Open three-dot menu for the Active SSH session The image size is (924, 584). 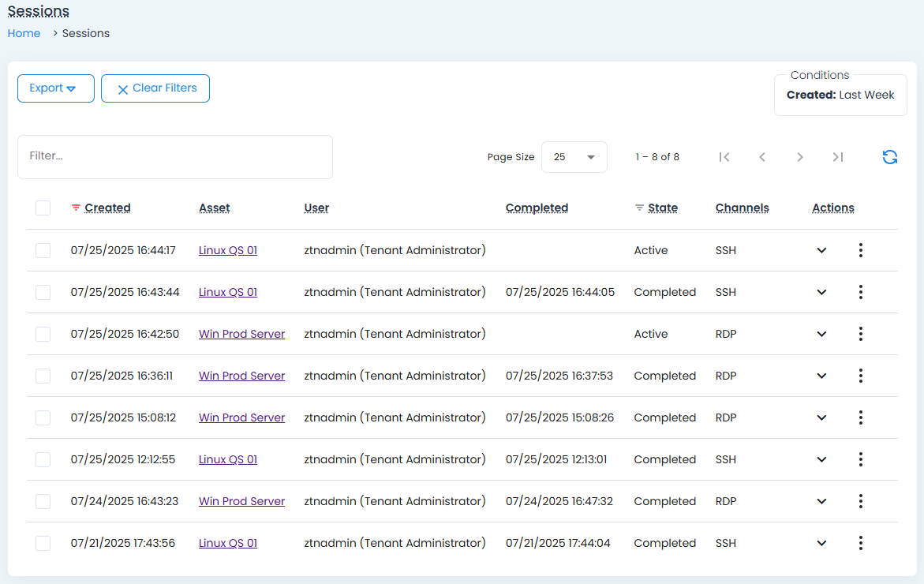pos(860,250)
